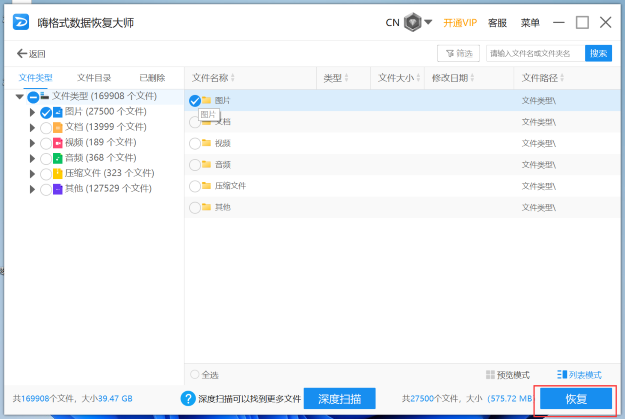Viewport: 625px width, 419px height.
Task: Expand the 图片 tree node
Action: [x=32, y=112]
